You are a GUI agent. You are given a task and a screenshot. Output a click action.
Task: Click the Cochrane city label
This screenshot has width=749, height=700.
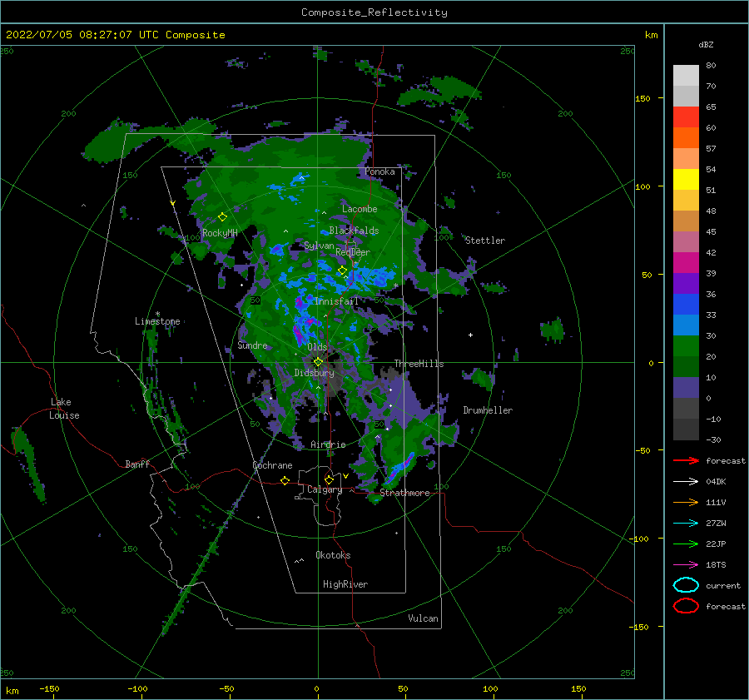(272, 465)
